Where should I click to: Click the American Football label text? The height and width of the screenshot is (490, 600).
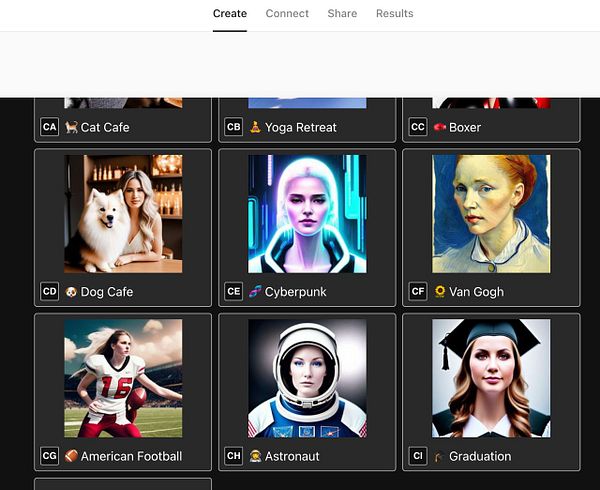pos(131,456)
